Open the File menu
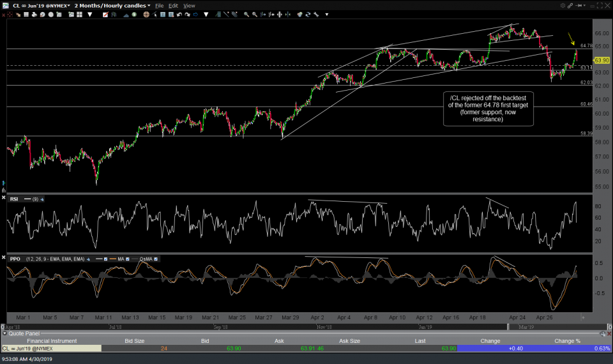The width and height of the screenshot is (613, 364). click(x=159, y=6)
